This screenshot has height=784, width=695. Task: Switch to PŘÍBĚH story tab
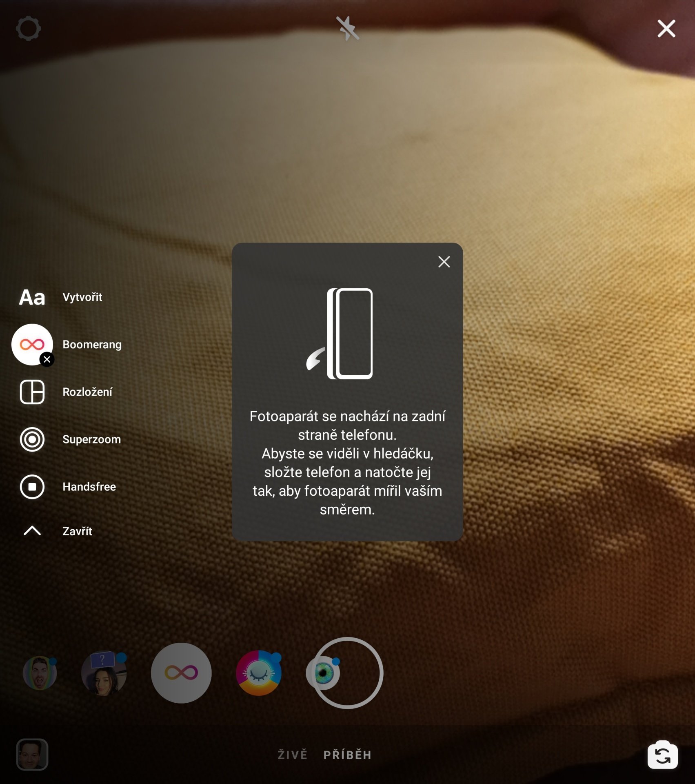[347, 755]
